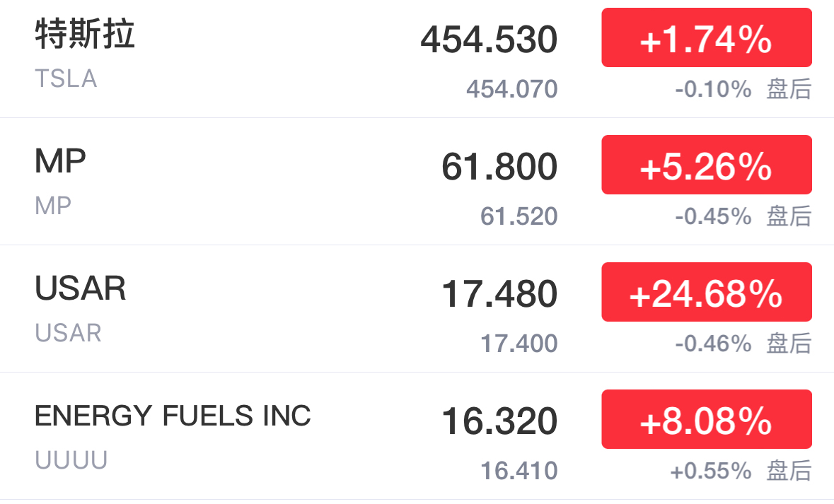Click Tesla's -0.10% after-hours change
The height and width of the screenshot is (504, 834).
click(713, 89)
